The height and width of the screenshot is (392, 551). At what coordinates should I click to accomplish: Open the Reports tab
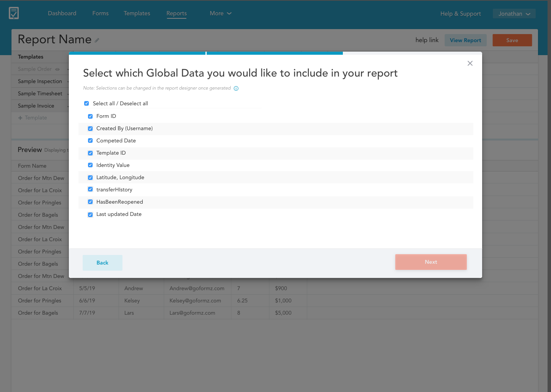point(176,13)
